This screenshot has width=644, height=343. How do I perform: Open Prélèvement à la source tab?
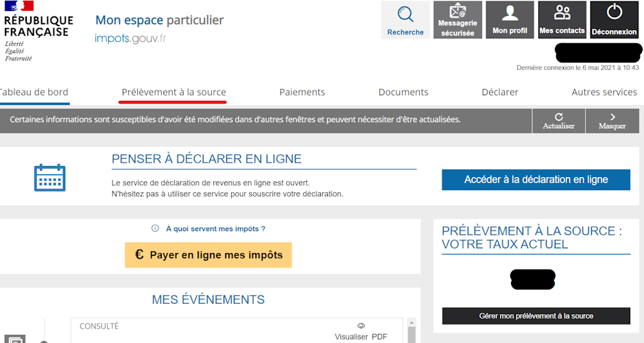pyautogui.click(x=174, y=93)
